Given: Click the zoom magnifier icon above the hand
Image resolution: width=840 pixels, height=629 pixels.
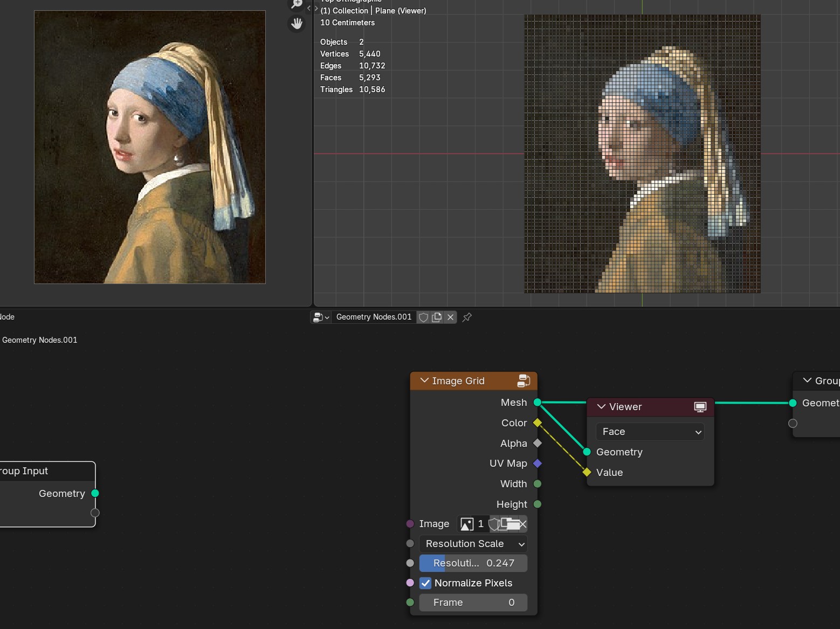Looking at the screenshot, I should tap(297, 4).
